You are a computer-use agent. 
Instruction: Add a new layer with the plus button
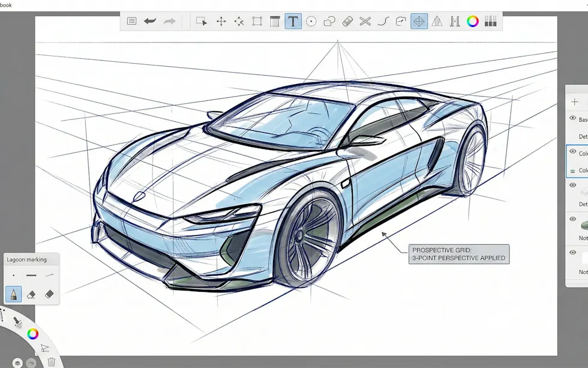click(575, 102)
